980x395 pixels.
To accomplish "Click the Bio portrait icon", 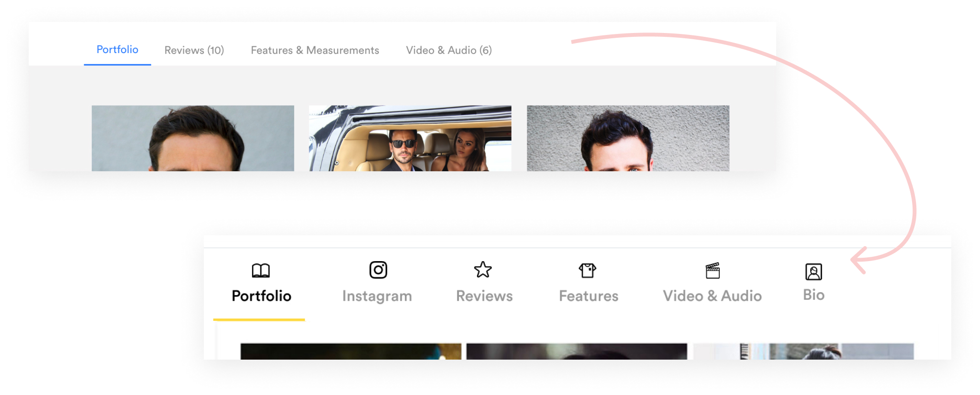I will 813,272.
